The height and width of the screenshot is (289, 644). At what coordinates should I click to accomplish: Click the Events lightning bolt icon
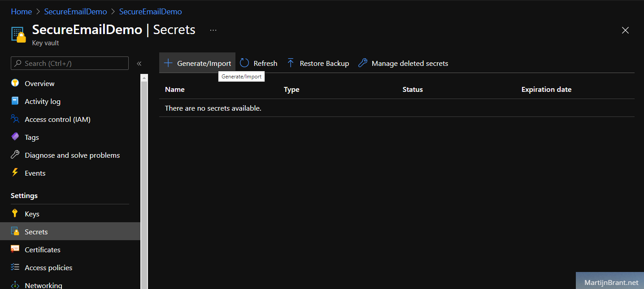(15, 173)
